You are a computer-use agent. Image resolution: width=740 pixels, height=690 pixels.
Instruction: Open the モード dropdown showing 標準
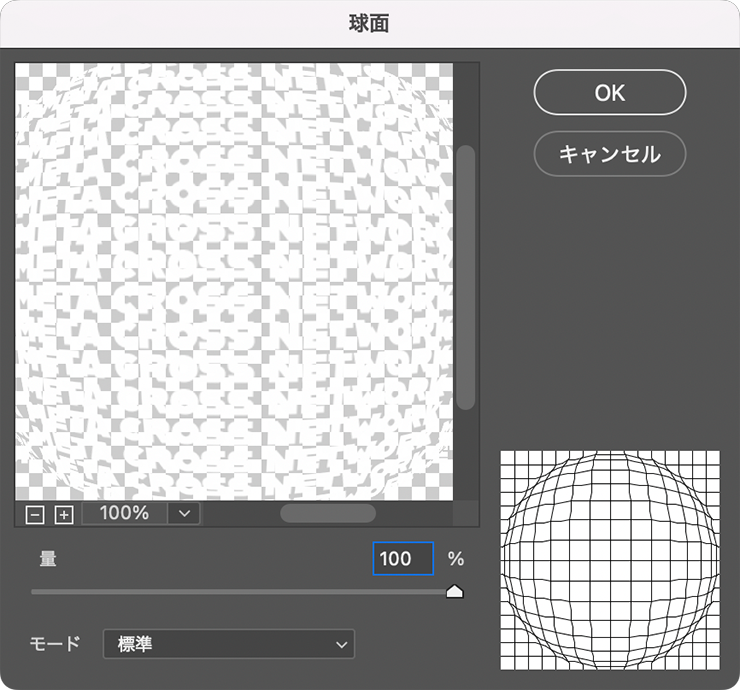(229, 644)
